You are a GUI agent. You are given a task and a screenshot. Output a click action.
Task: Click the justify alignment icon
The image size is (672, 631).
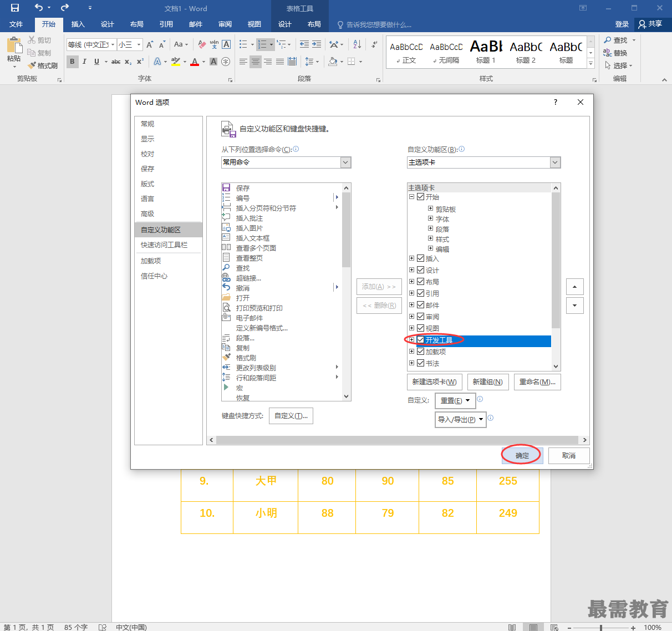(280, 62)
